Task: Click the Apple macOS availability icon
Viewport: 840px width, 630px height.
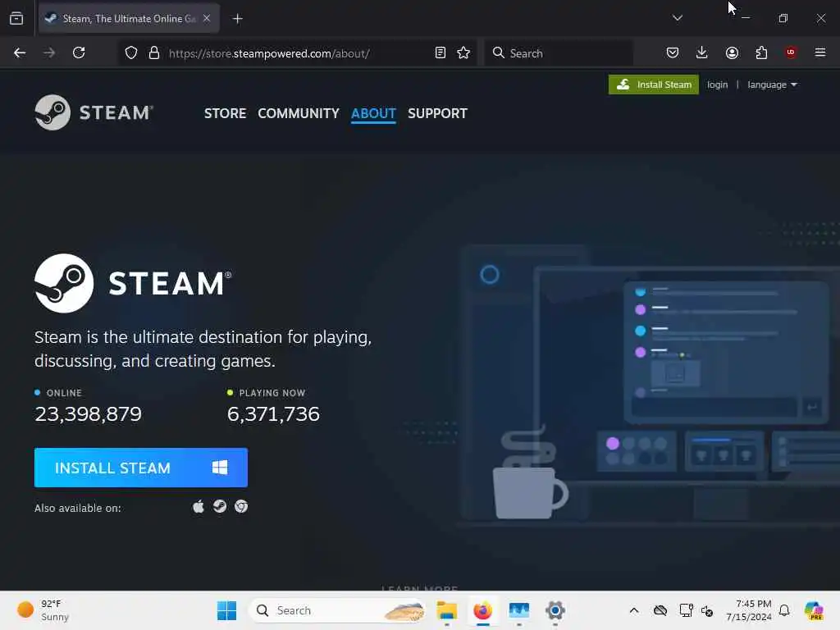Action: pyautogui.click(x=199, y=507)
